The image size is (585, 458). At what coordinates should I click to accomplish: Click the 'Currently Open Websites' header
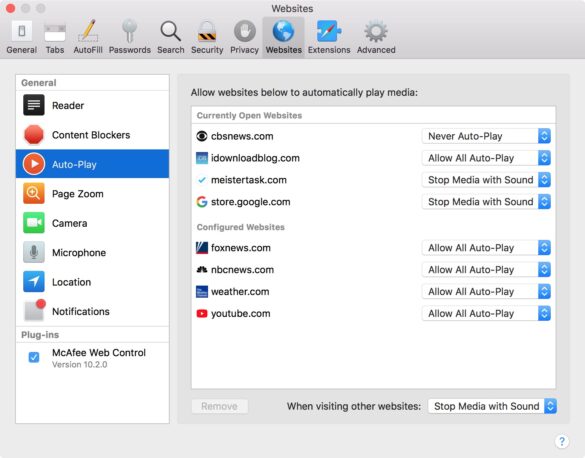[249, 115]
